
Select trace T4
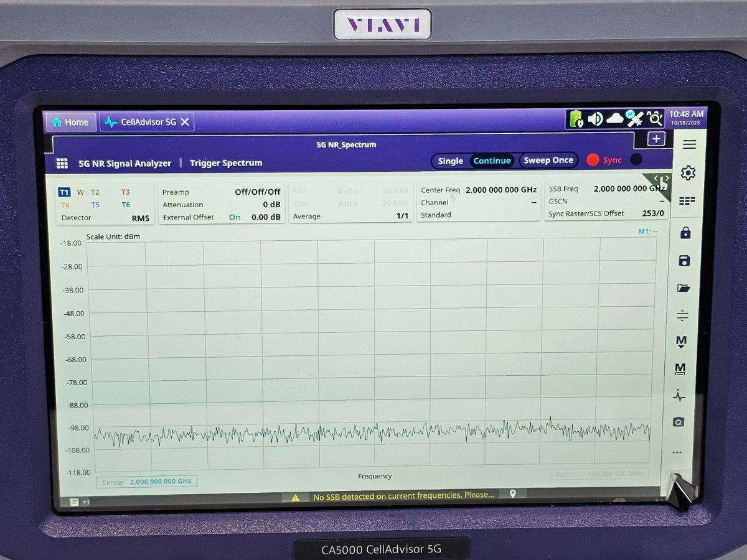pyautogui.click(x=65, y=205)
